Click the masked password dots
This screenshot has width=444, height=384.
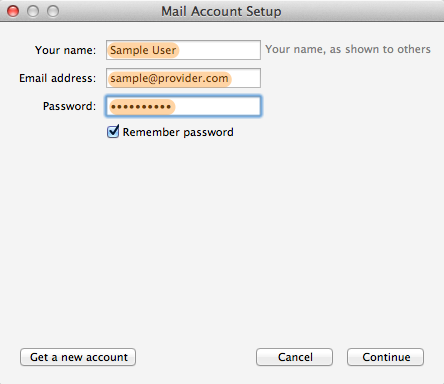(x=141, y=107)
